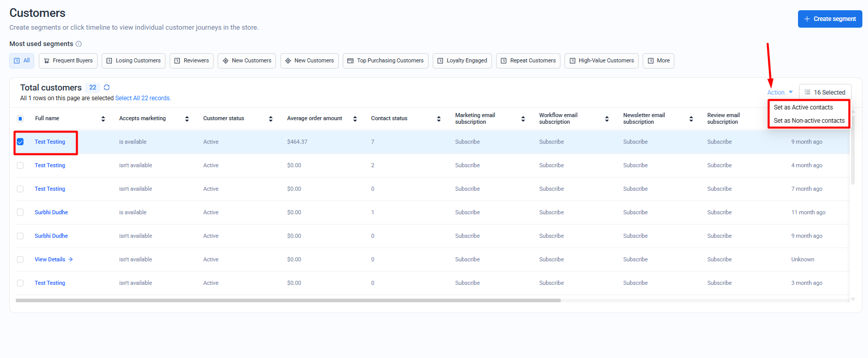Viewport: 868px width, 358px height.
Task: Sort by Average order amount arrows
Action: (355, 119)
